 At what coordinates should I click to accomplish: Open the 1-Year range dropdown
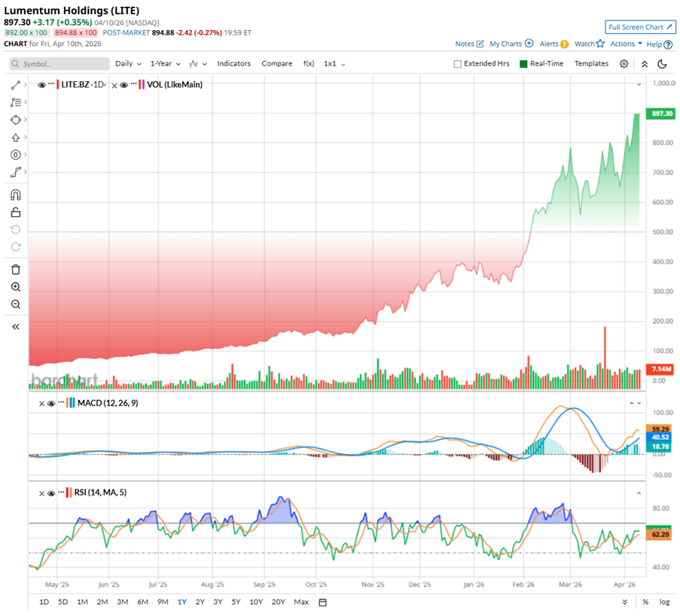point(165,64)
